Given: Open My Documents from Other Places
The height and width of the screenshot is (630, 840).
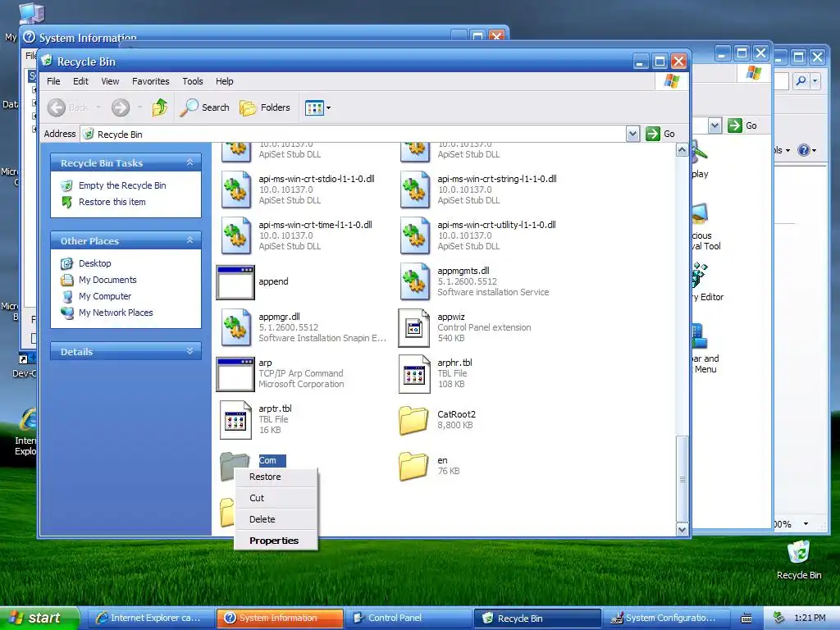Looking at the screenshot, I should click(x=107, y=280).
